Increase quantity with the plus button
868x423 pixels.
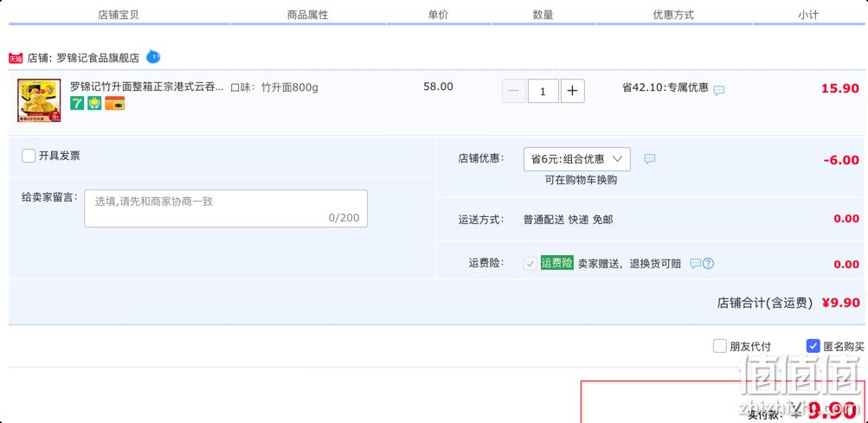pos(572,92)
